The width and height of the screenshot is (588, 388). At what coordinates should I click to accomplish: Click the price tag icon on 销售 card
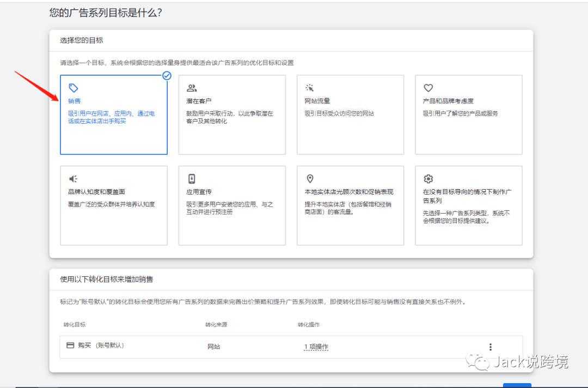click(x=73, y=88)
